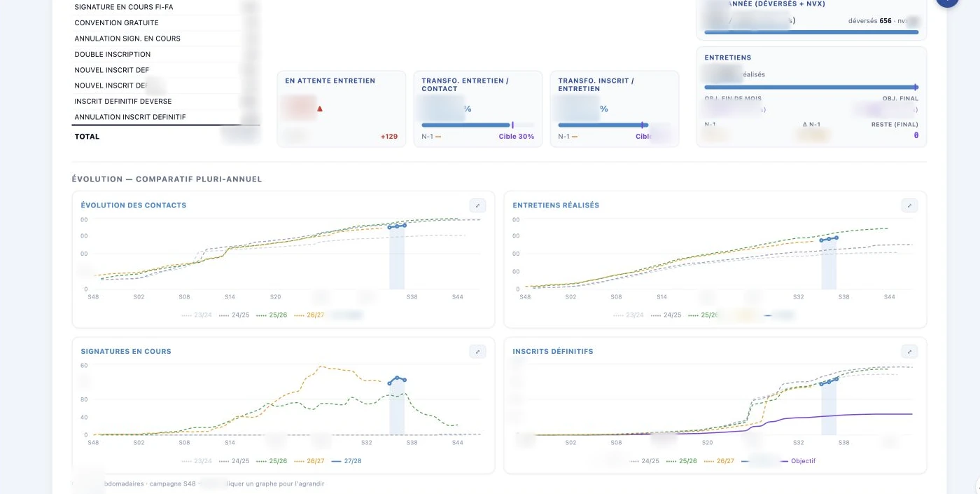Screen dimensions: 980x494
Task: Toggle 23/24 series in Entretiens réalisés legend
Action: [629, 315]
